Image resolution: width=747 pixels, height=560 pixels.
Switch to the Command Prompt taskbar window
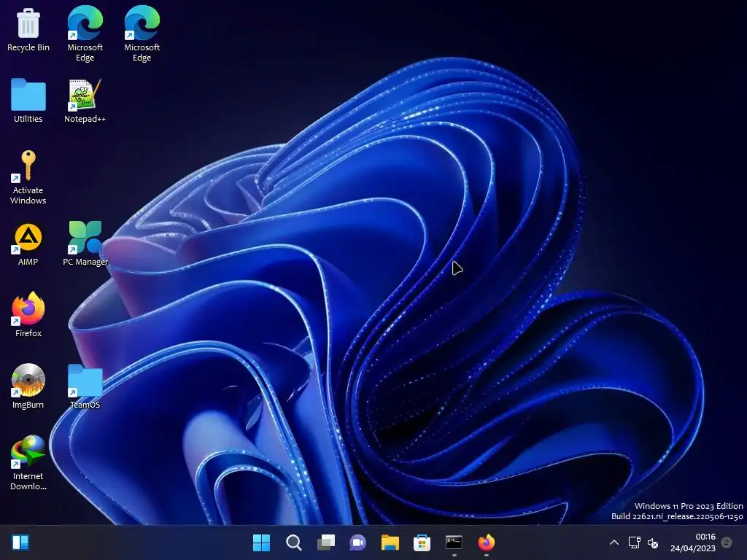(x=454, y=542)
